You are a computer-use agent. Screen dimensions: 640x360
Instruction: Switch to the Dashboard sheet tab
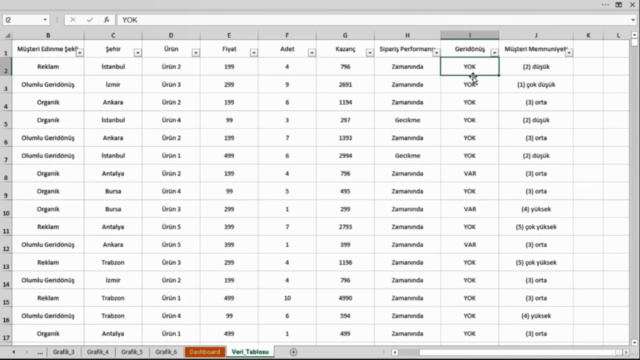point(204,352)
